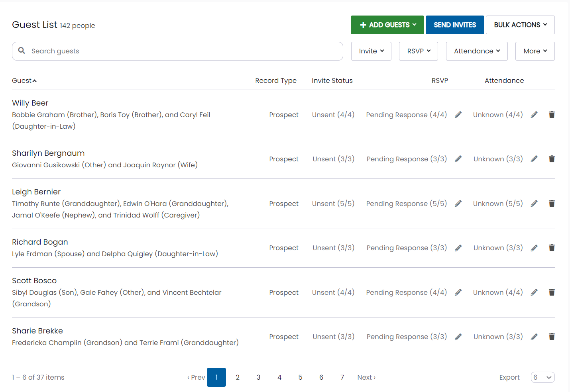Open the RSVP filter dropdown

419,51
